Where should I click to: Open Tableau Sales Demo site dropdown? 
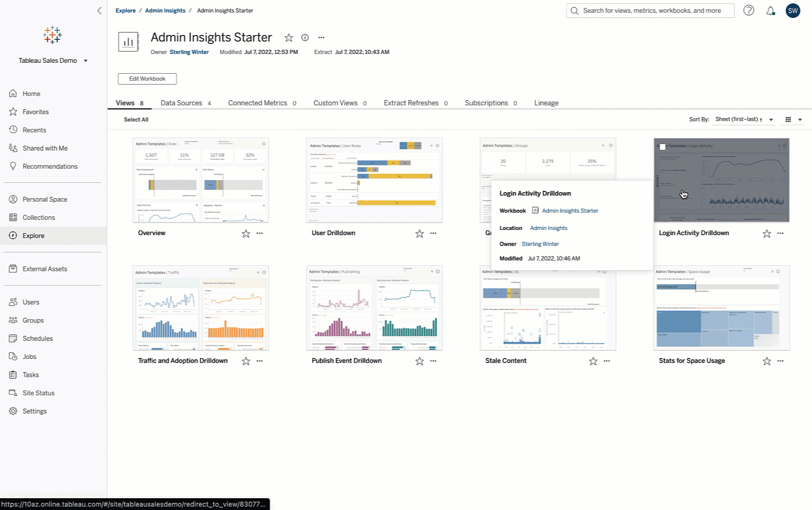(53, 60)
